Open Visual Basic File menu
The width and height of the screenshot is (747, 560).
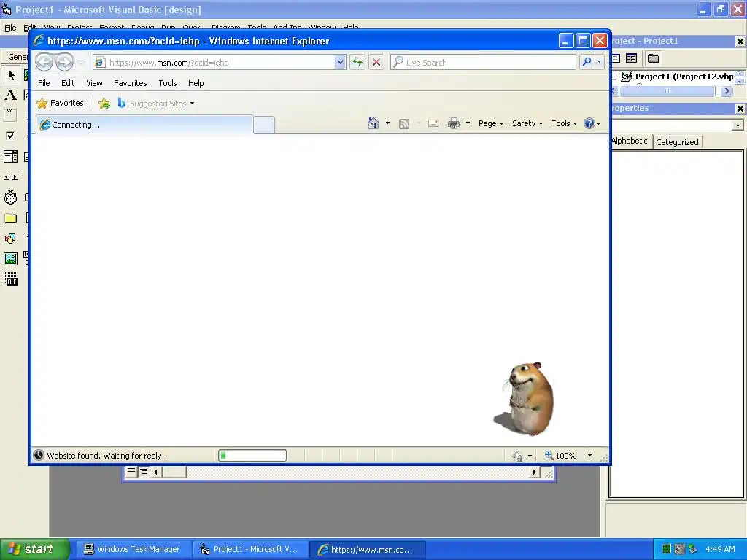10,28
